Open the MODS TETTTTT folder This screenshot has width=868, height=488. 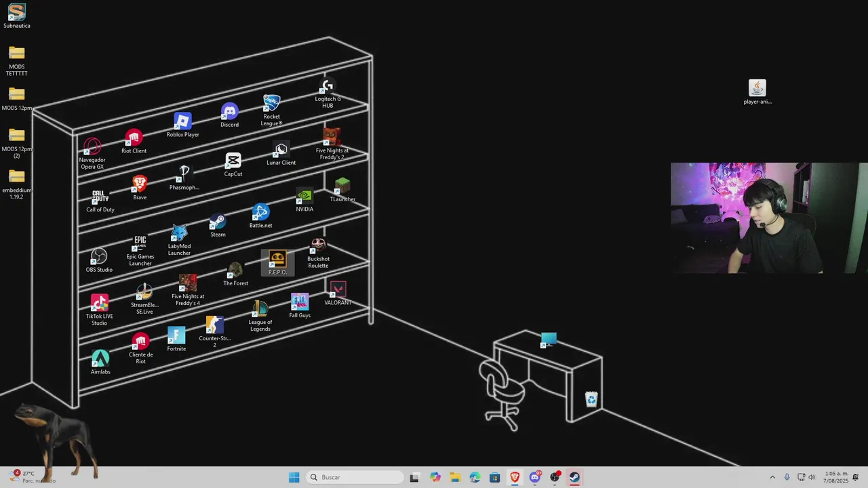(17, 60)
